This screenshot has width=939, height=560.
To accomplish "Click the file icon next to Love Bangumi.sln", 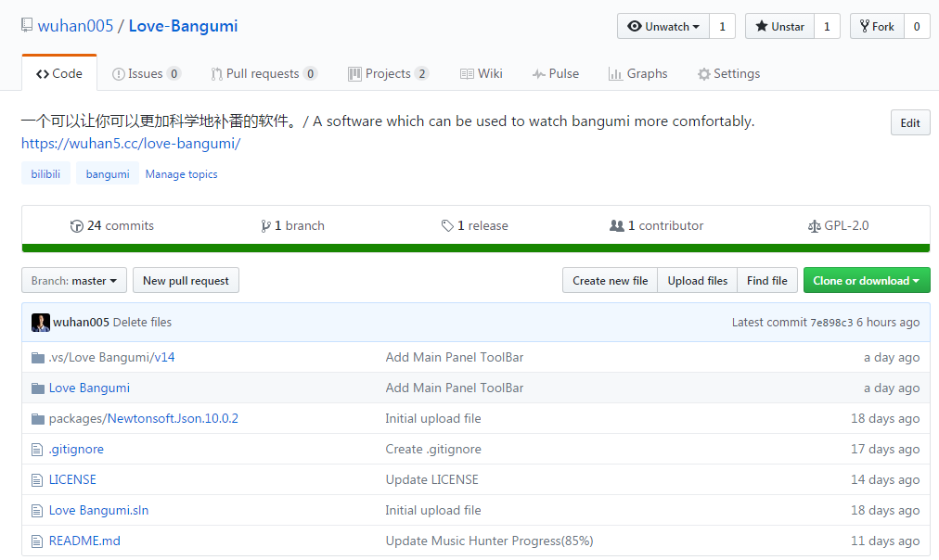I will tap(37, 510).
